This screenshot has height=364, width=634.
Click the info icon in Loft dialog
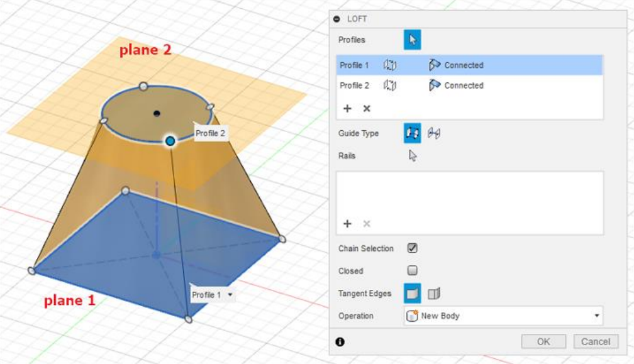[340, 342]
